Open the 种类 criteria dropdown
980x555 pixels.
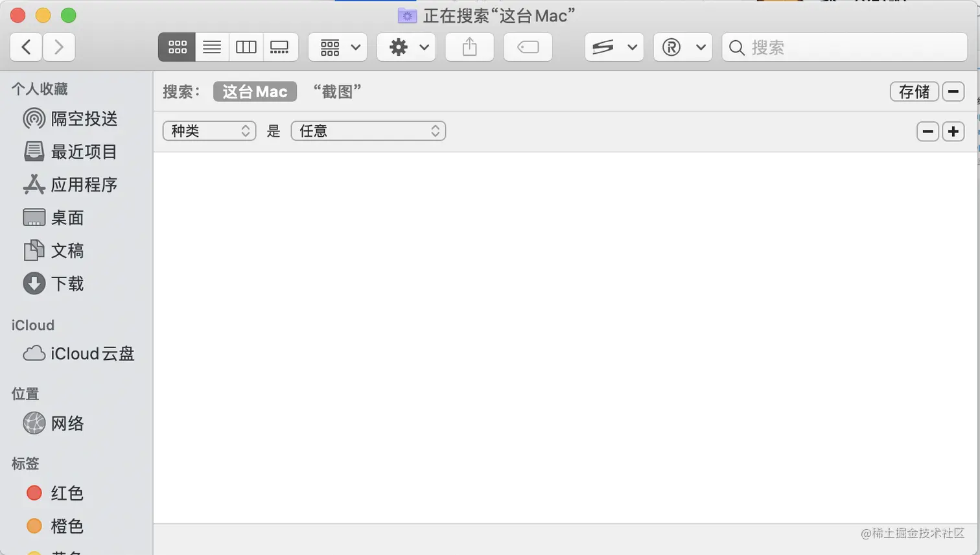click(209, 131)
